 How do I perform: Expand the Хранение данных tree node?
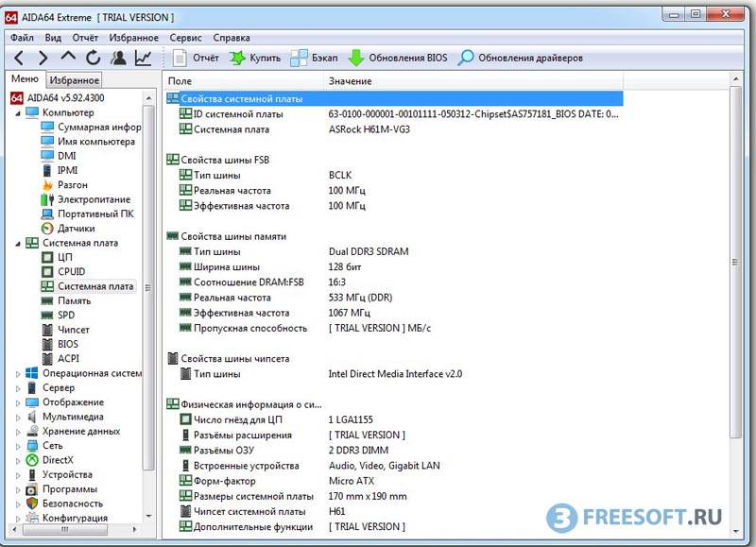[x=18, y=432]
